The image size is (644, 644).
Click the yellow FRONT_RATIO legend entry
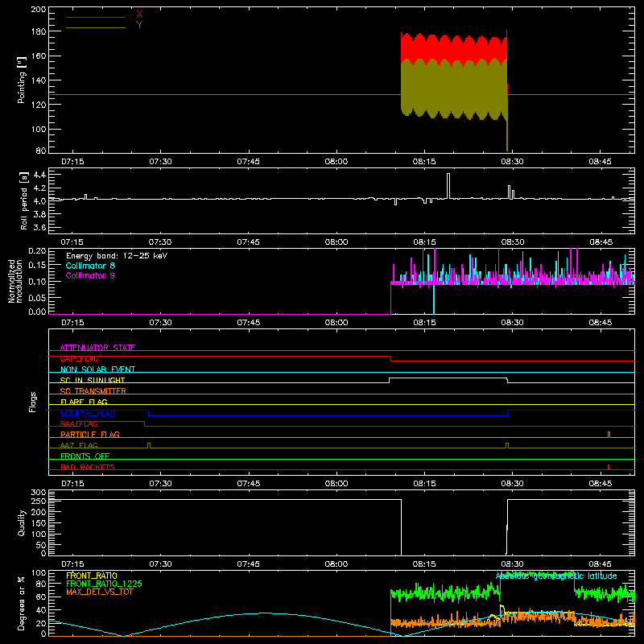(92, 576)
